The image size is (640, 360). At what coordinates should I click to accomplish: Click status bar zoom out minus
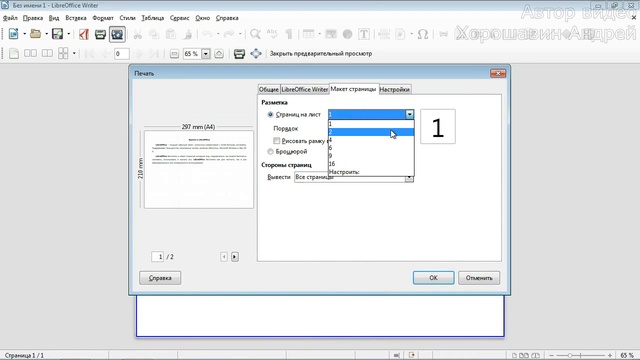[551, 356]
